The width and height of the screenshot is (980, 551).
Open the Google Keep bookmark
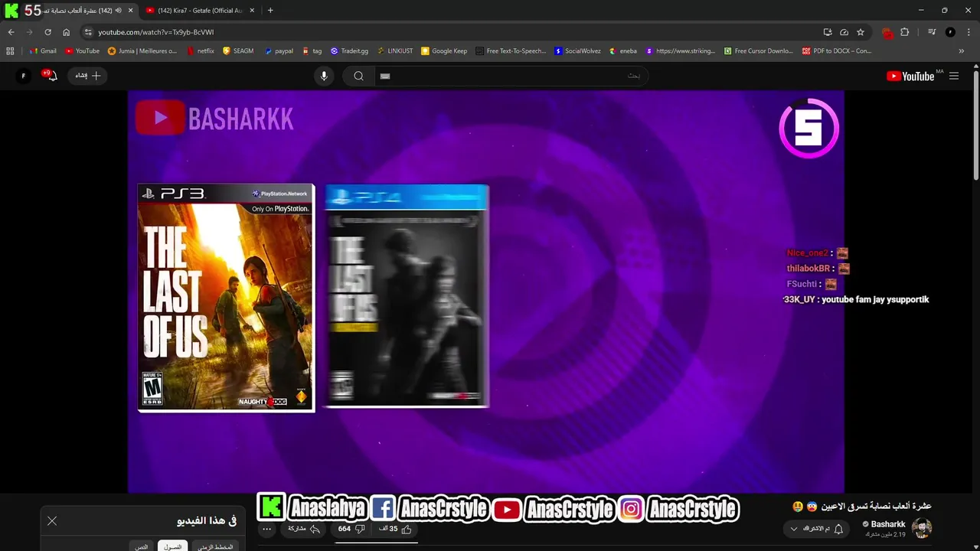point(444,51)
